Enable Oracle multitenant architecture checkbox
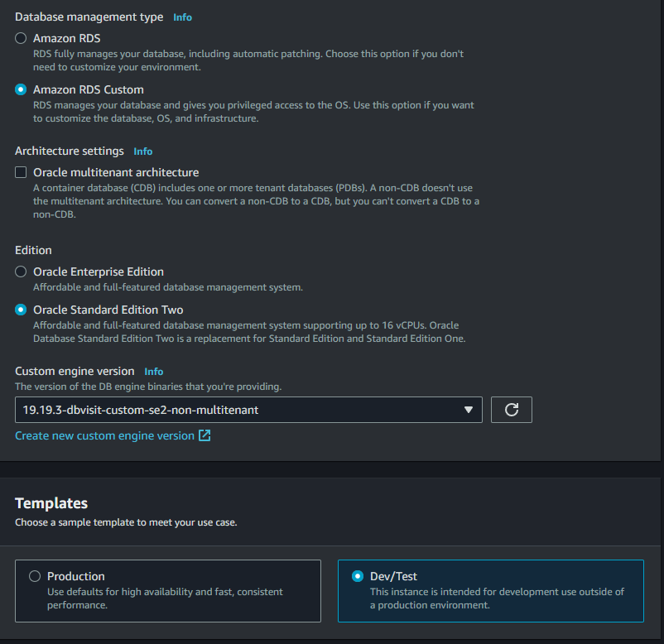664x644 pixels. click(x=21, y=172)
